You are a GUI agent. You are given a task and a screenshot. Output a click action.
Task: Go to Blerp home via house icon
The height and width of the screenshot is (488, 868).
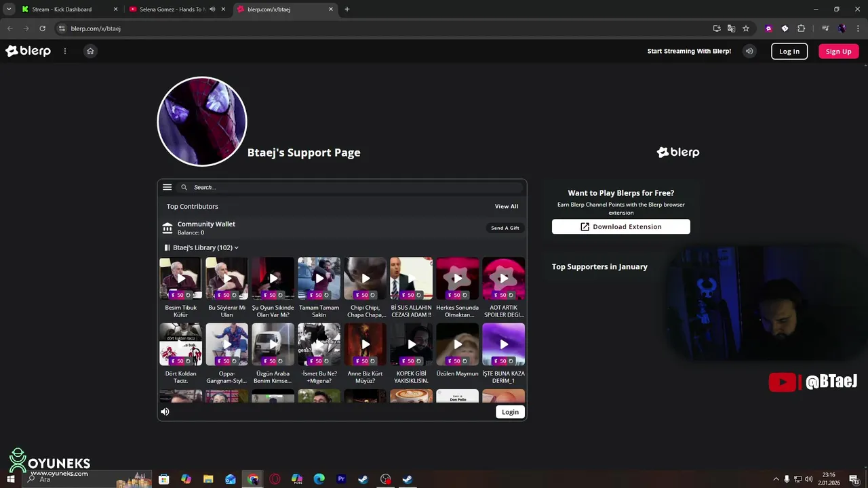pos(90,51)
